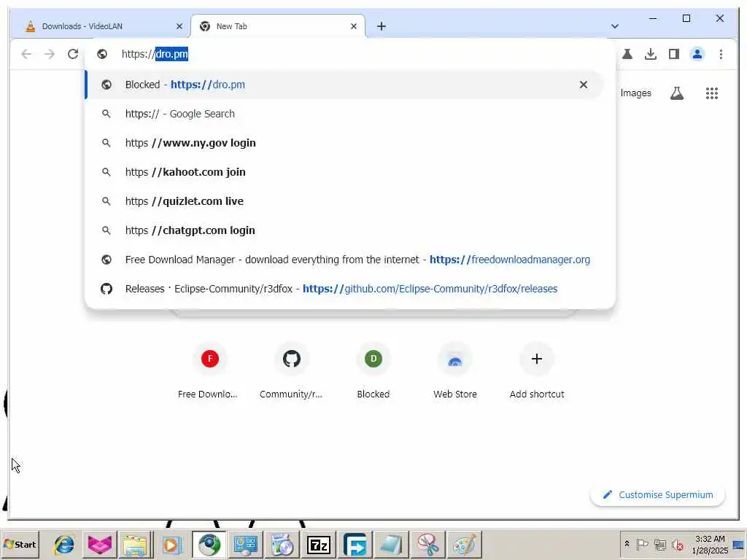Click the network tray icon
The width and height of the screenshot is (747, 560).
pyautogui.click(x=659, y=544)
